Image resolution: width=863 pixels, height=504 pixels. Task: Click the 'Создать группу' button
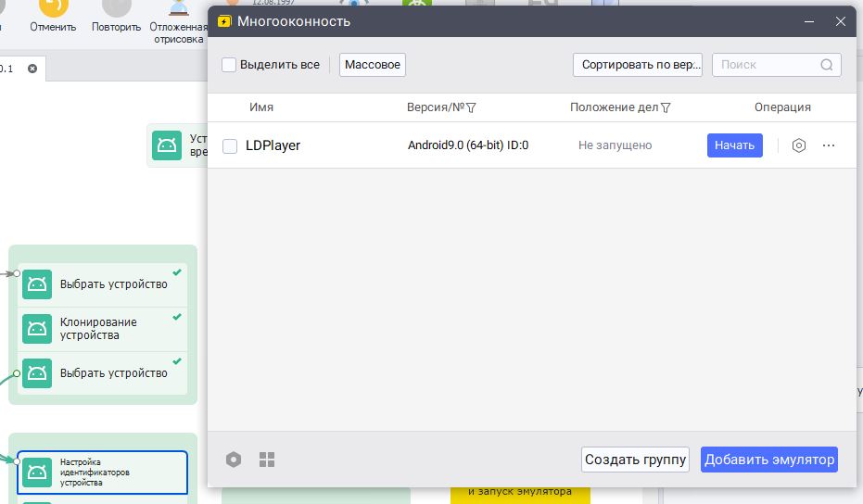click(635, 460)
